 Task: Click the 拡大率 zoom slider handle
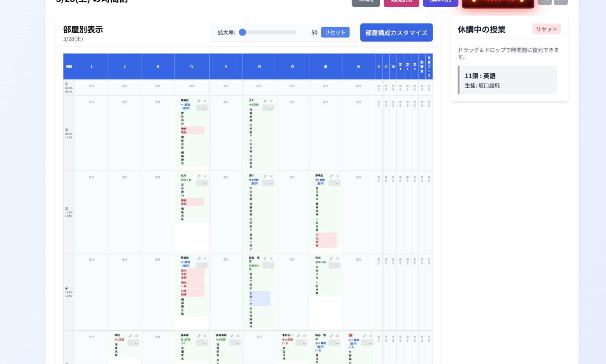(x=243, y=32)
